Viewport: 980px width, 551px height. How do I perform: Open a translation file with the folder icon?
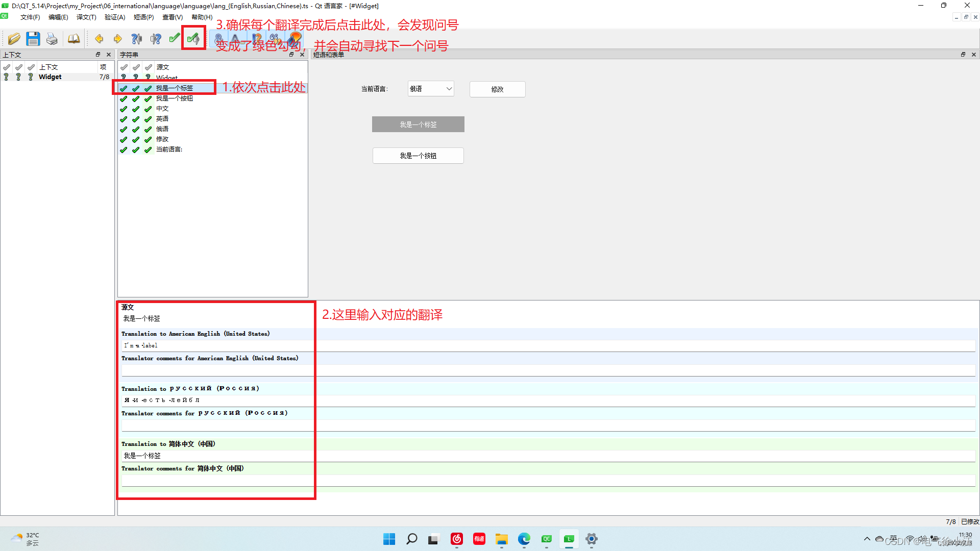(x=14, y=38)
